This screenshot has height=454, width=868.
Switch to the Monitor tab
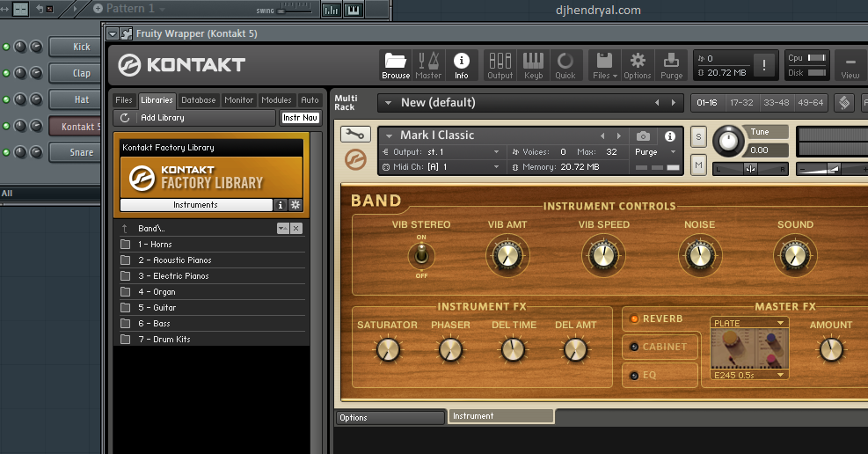(238, 100)
